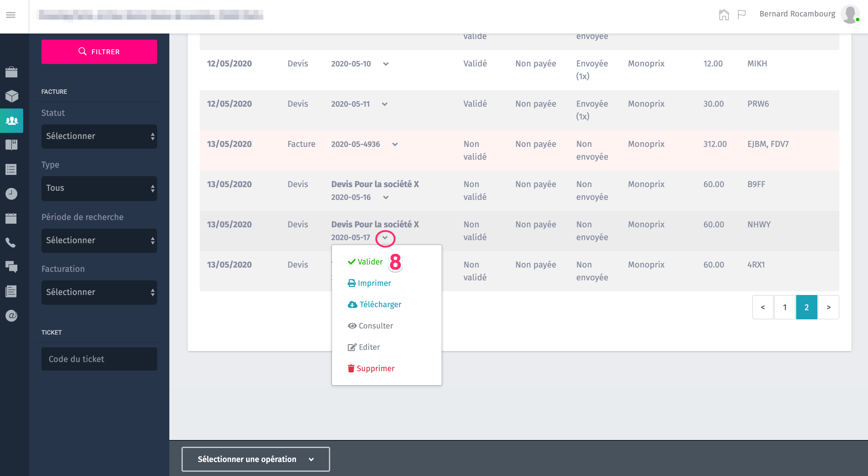Focus the Code du ticket field
The image size is (868, 476).
coord(99,359)
